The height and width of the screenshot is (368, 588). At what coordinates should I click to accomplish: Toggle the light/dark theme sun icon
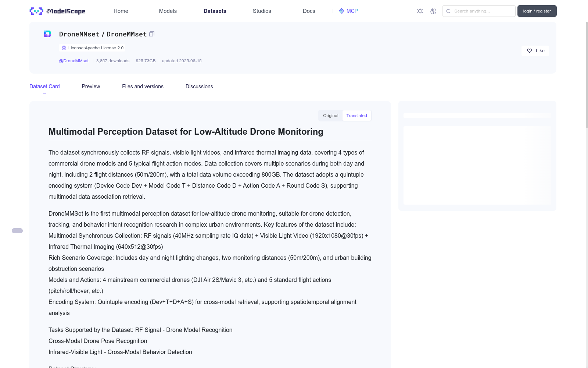(420, 11)
